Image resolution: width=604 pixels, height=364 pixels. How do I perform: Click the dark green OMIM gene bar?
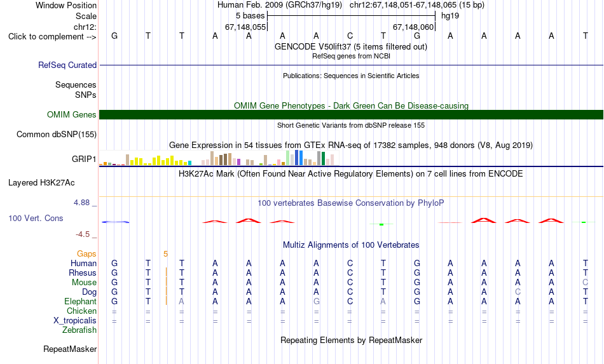coord(351,115)
